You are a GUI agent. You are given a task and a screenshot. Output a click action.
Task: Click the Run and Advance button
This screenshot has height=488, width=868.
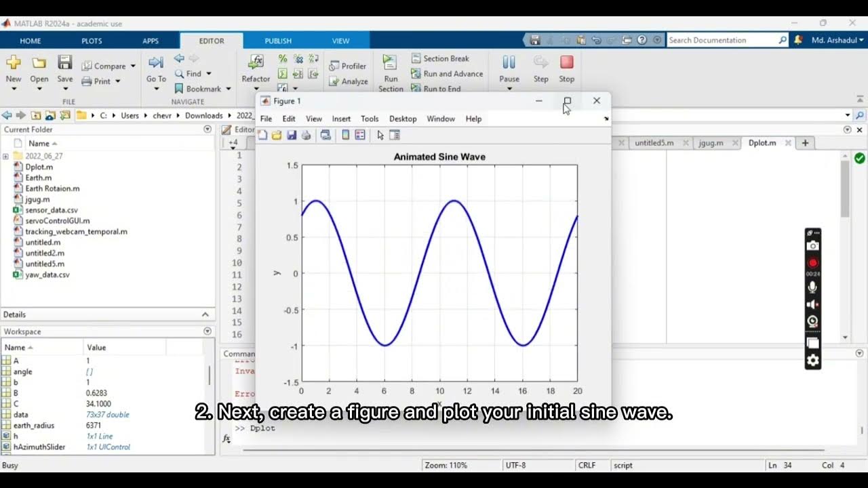pyautogui.click(x=447, y=74)
